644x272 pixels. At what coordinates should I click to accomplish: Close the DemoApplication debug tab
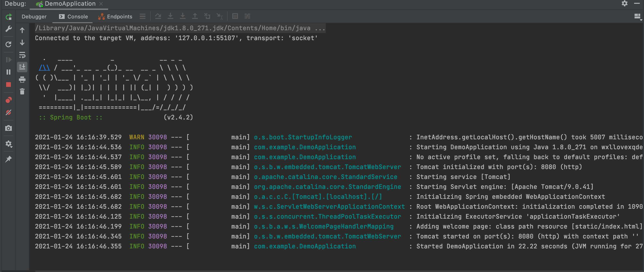[101, 4]
